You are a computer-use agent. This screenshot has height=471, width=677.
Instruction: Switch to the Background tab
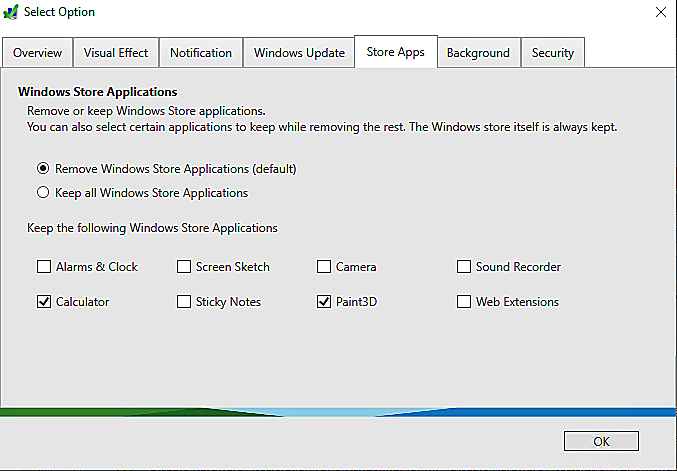478,53
